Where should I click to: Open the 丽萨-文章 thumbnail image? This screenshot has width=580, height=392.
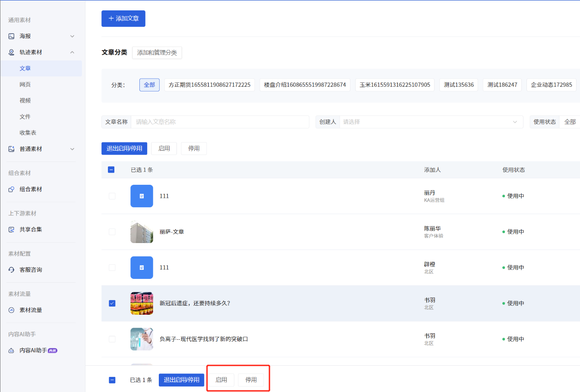[x=142, y=232]
